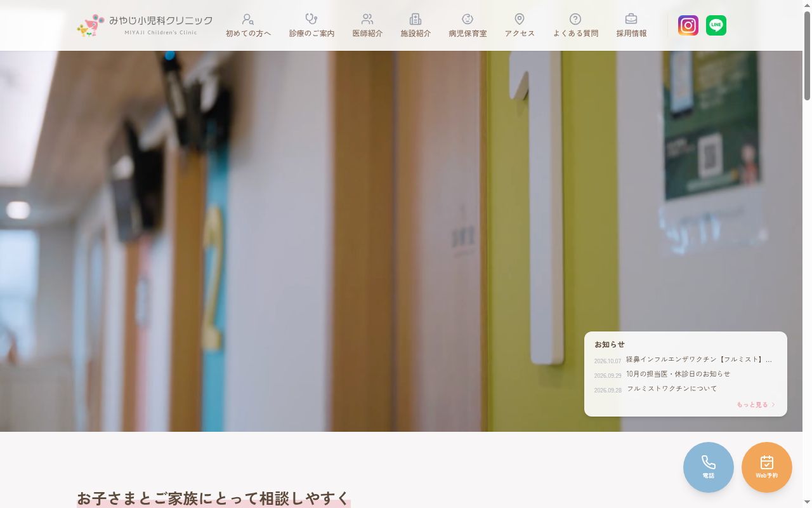The image size is (812, 508).
Task: Go to the アクセス page label
Action: click(x=520, y=34)
